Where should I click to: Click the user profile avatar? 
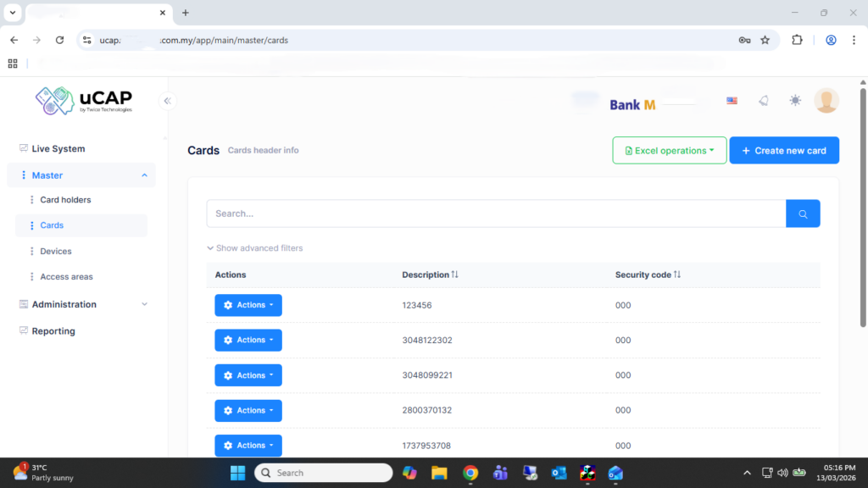click(x=826, y=101)
